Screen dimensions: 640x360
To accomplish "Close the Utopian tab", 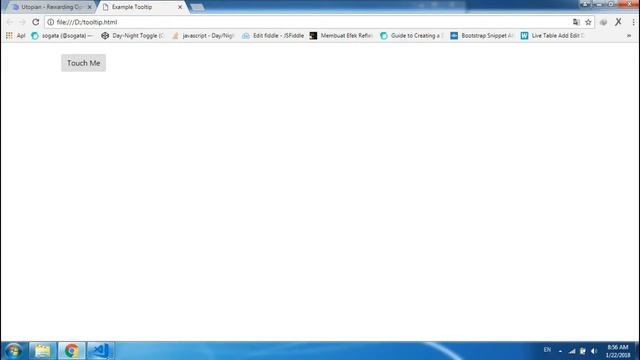I will 89,7.
